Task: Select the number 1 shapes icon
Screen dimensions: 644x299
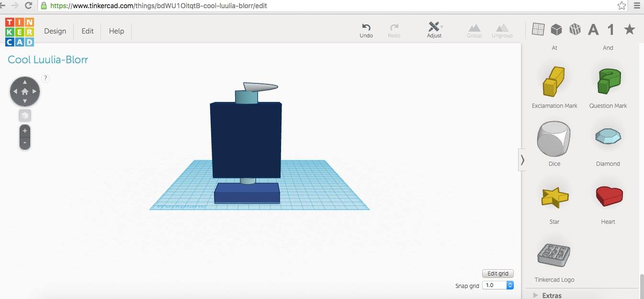Action: (x=610, y=30)
